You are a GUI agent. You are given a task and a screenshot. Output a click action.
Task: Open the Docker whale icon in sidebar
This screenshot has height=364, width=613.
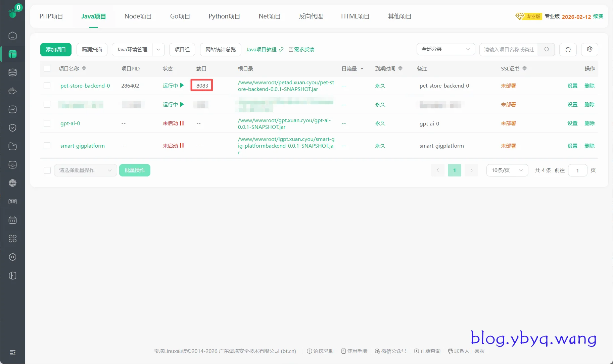12,91
